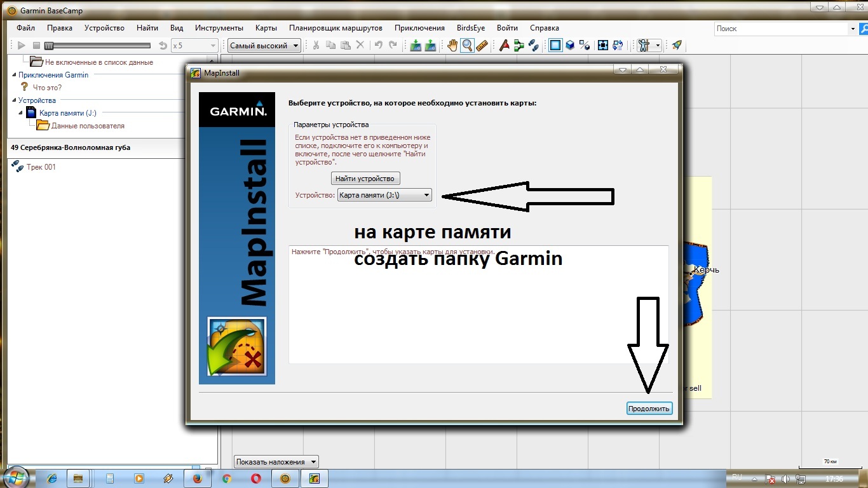Click the Receive from device icon
This screenshot has width=868, height=488.
click(430, 46)
